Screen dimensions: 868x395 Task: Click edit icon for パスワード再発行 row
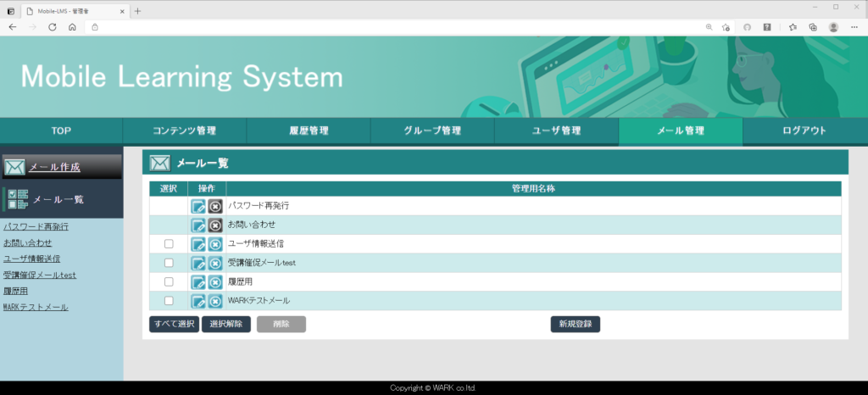(x=198, y=206)
